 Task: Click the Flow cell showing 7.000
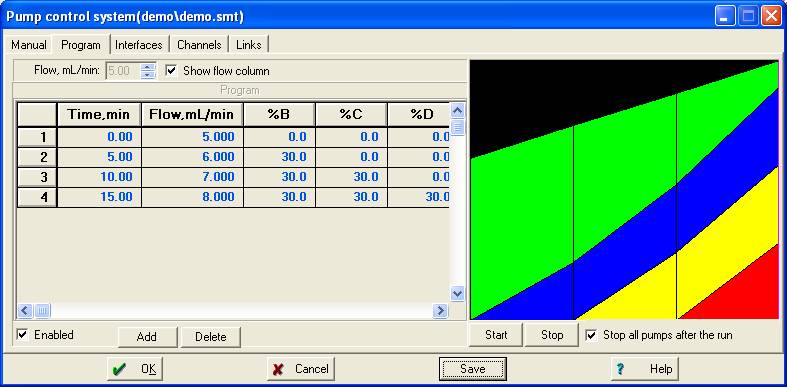pos(193,177)
